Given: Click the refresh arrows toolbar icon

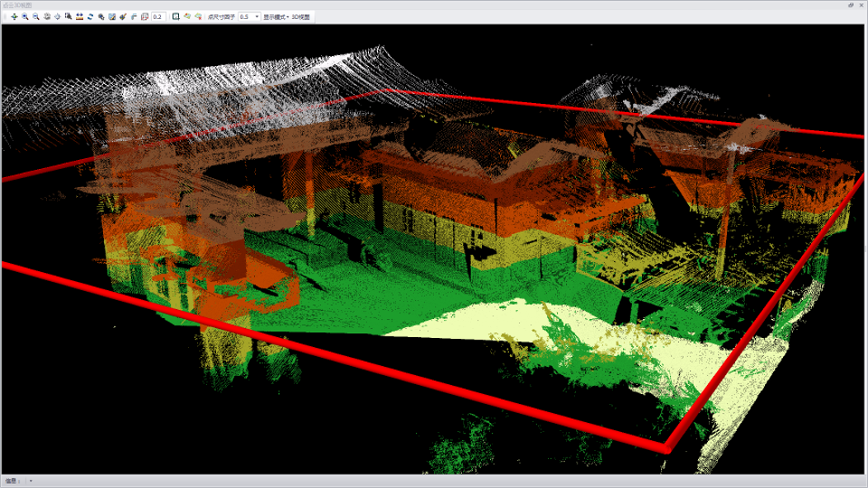Looking at the screenshot, I should pos(90,16).
